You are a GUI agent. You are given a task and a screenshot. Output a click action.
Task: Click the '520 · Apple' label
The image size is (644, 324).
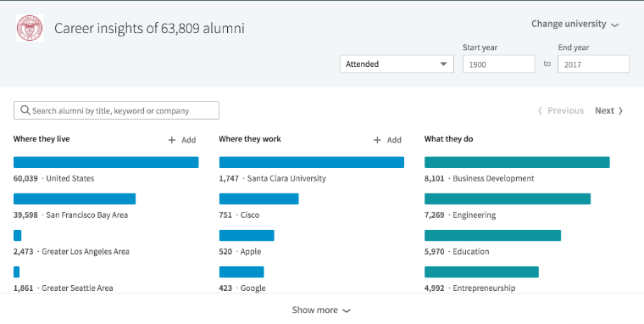point(240,252)
